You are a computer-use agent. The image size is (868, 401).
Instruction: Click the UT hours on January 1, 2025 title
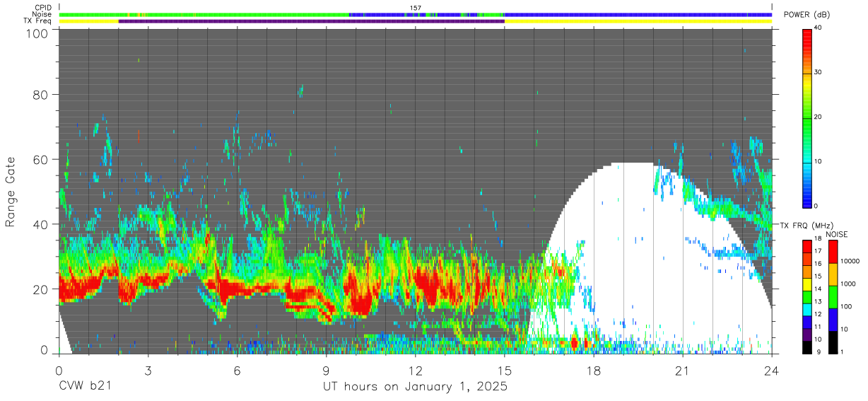coord(415,387)
